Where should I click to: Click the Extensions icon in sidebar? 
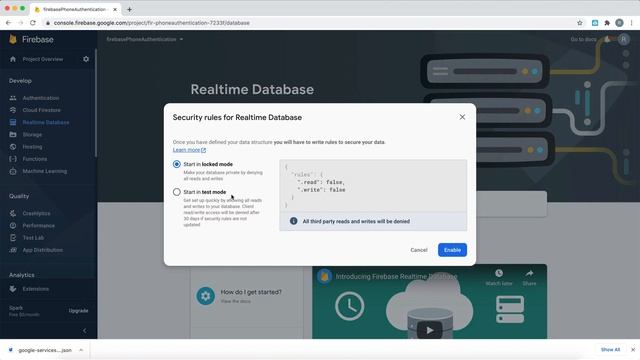(13, 289)
